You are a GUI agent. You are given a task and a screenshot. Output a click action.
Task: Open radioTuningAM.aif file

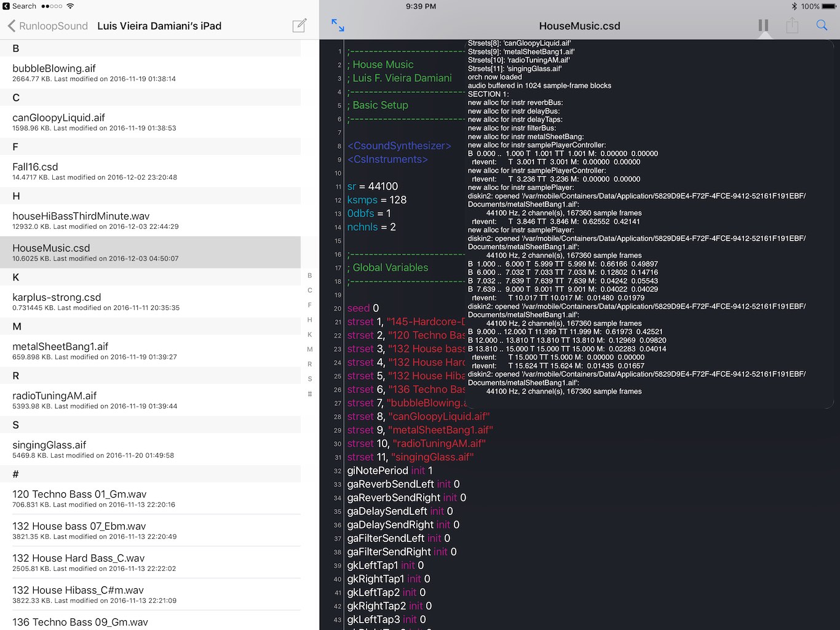(150, 400)
